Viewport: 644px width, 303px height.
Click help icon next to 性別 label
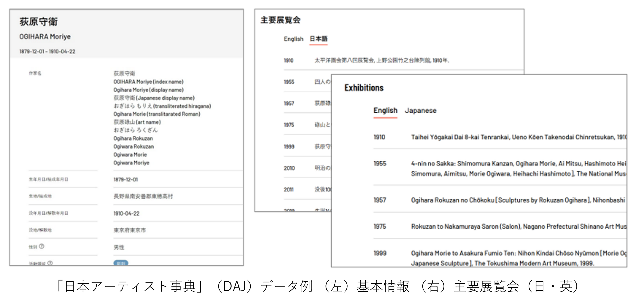(42, 246)
